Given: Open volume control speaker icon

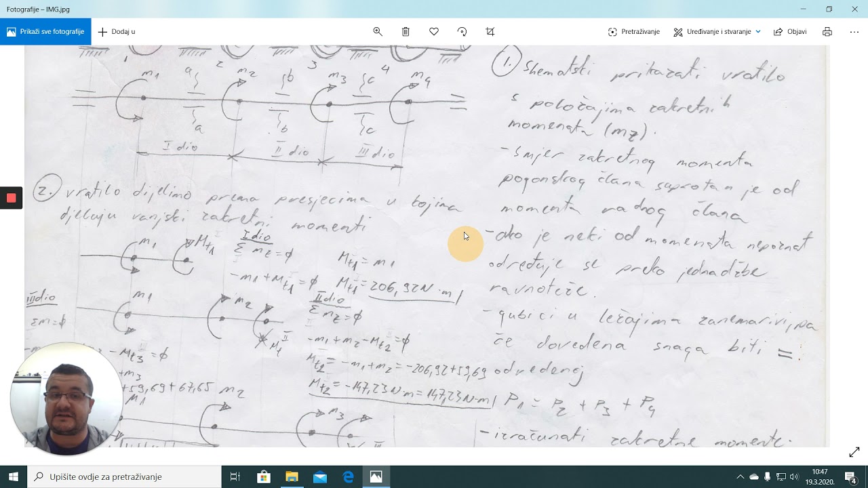Looking at the screenshot, I should 795,477.
